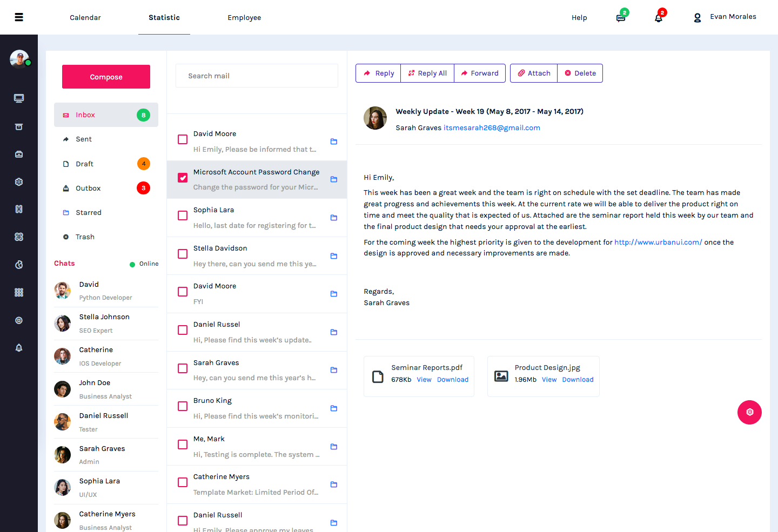
Task: Click the bell icon in left sidebar
Action: [19, 348]
